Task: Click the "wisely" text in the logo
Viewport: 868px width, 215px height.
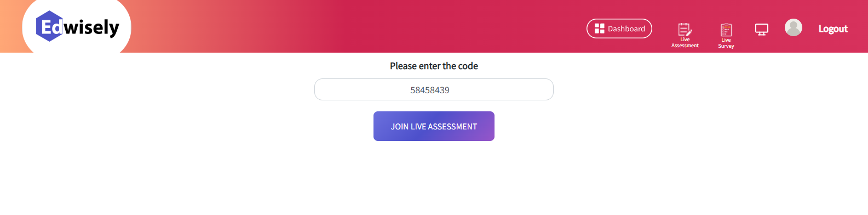Action: click(x=91, y=27)
